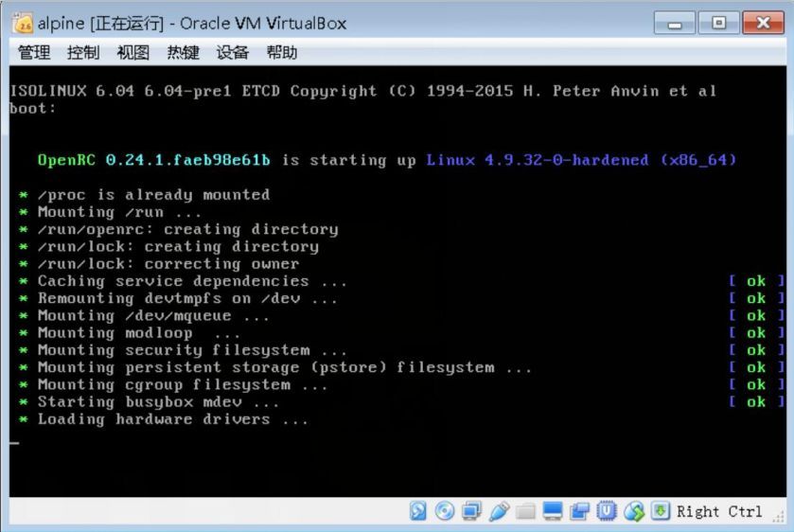
Task: Click the window resize grip in status bar
Action: (x=778, y=517)
